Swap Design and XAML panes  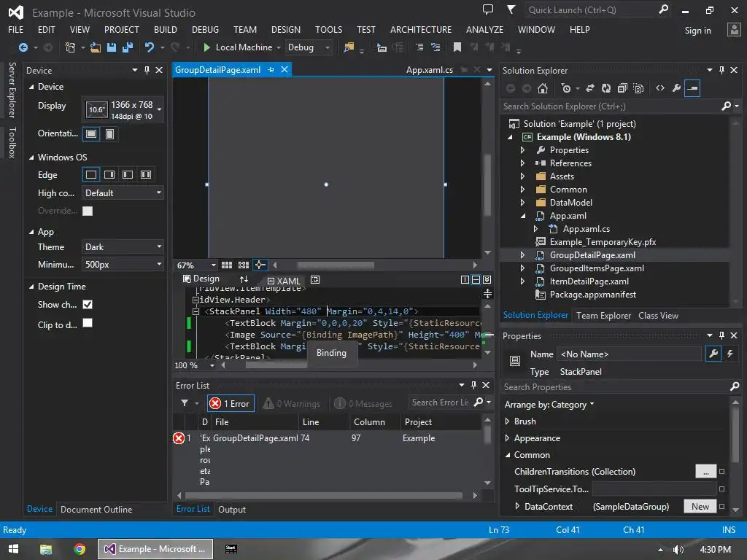coord(244,279)
